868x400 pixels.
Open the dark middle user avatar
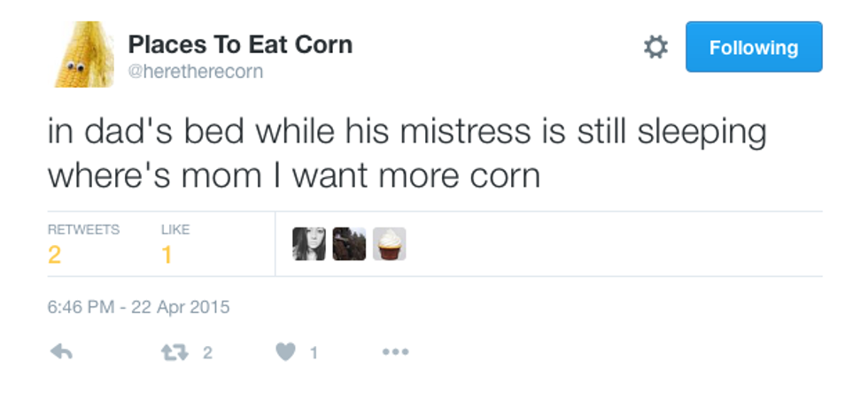pos(349,244)
